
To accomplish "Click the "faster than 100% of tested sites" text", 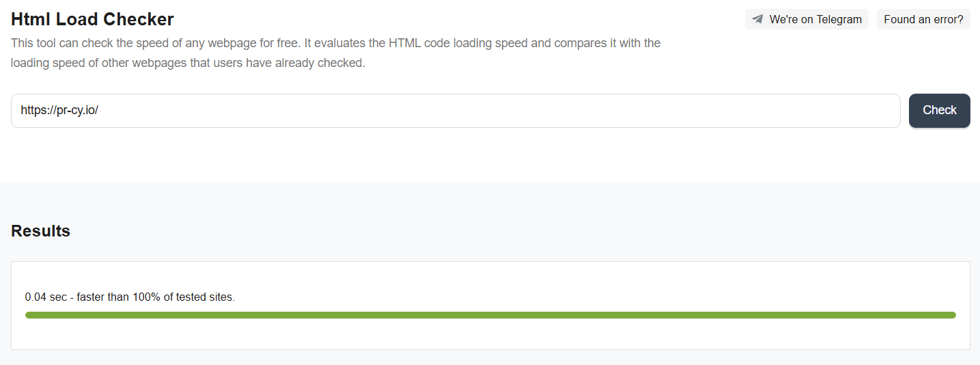I will point(159,297).
